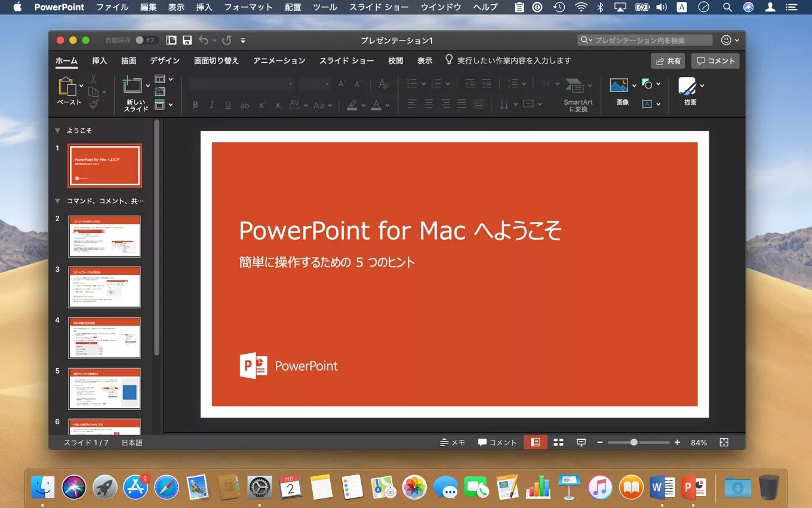Viewport: 812px width, 508px height.
Task: Open the 校閲 (Review) ribbon tab
Action: pyautogui.click(x=395, y=60)
